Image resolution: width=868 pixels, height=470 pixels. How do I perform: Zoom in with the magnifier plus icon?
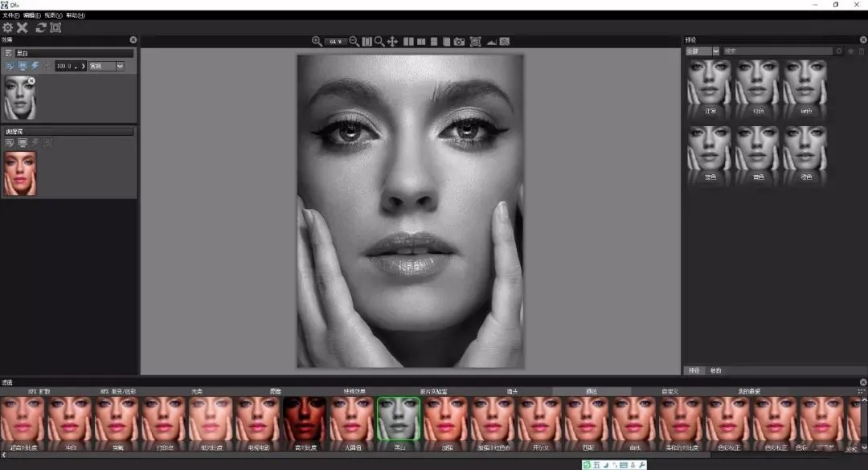click(317, 42)
